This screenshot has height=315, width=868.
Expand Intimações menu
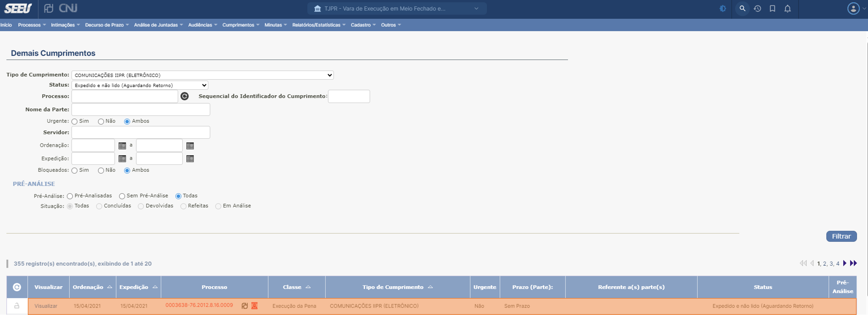pos(65,25)
